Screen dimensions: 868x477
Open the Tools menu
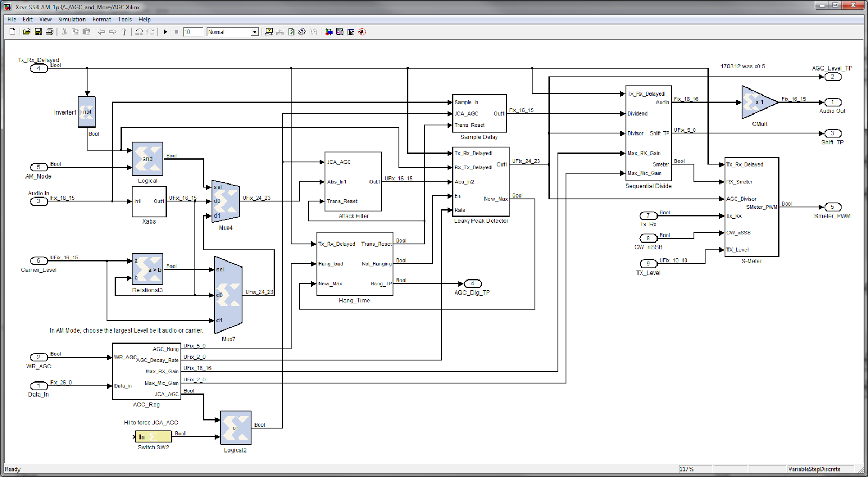click(125, 20)
